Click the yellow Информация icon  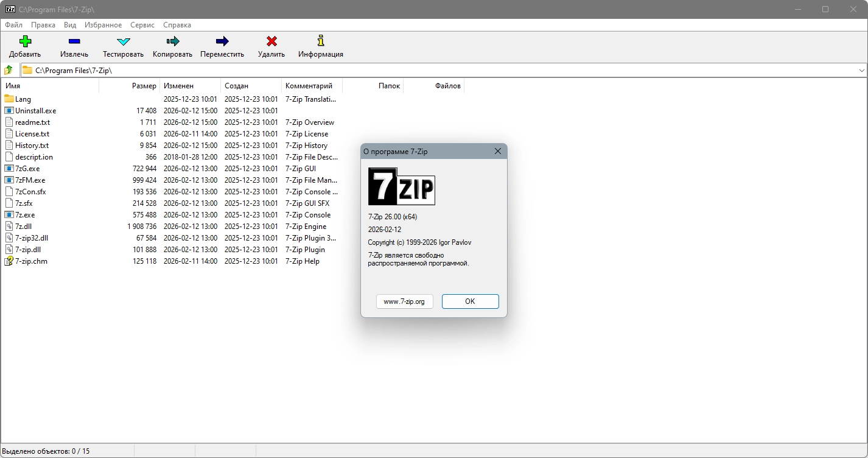(321, 41)
